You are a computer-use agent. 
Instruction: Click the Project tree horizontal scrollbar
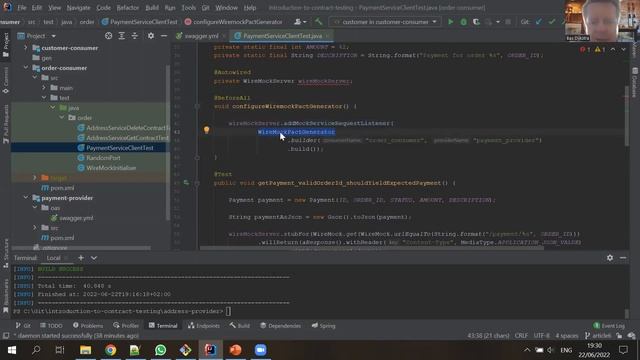[81, 247]
